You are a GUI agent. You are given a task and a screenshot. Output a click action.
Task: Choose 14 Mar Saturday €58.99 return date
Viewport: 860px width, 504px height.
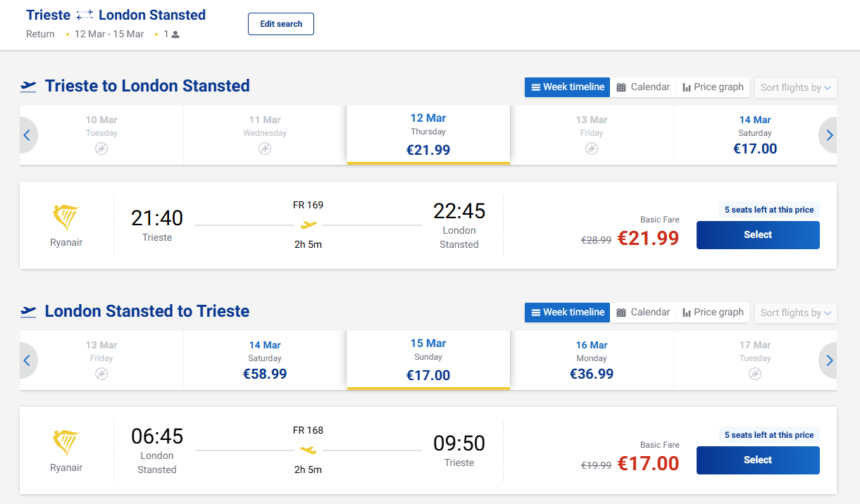[265, 360]
